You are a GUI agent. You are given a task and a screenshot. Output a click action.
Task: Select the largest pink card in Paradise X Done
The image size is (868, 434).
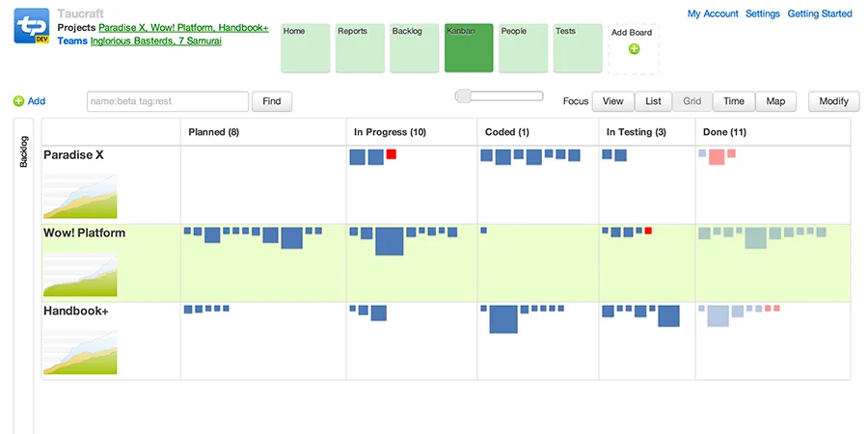tap(717, 156)
